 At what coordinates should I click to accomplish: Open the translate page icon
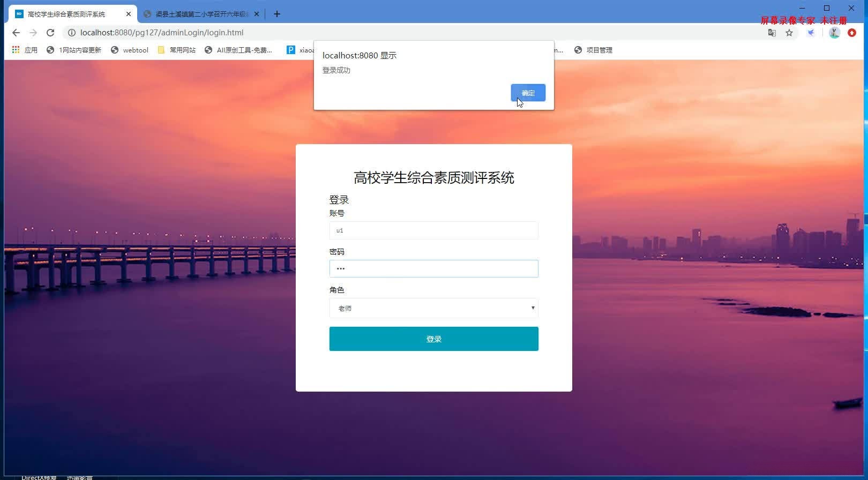772,33
